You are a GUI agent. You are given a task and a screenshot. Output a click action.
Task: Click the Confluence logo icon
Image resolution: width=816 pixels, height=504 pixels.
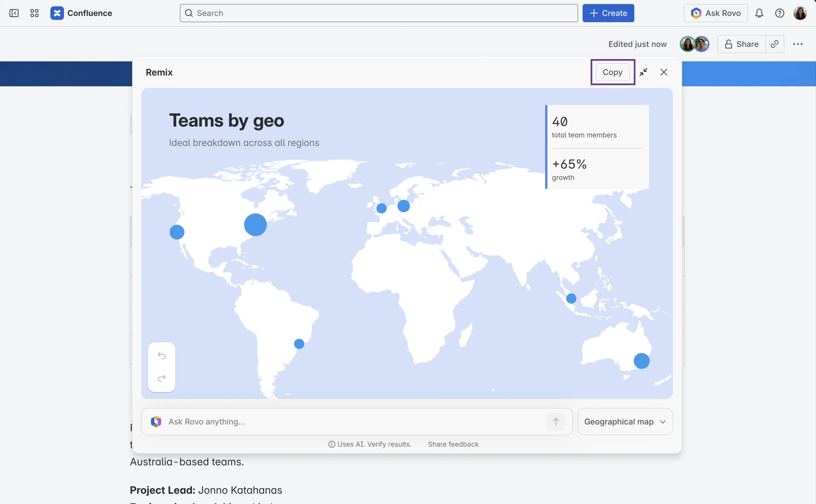click(57, 13)
